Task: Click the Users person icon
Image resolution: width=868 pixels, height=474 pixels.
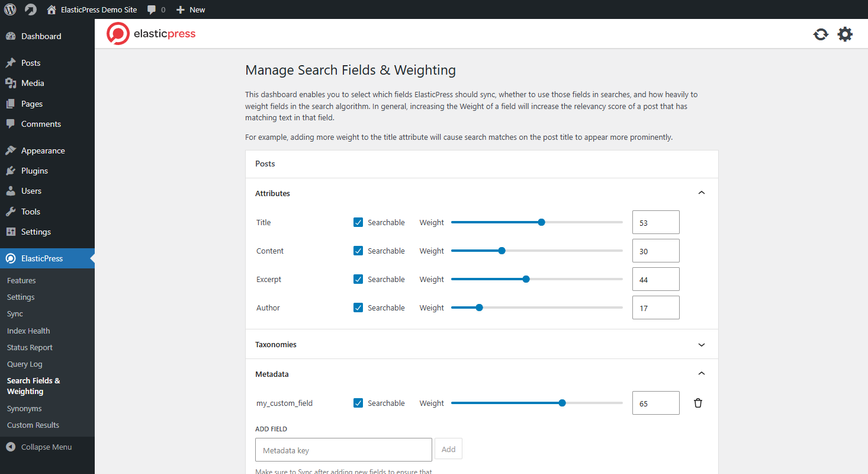Action: pos(11,191)
